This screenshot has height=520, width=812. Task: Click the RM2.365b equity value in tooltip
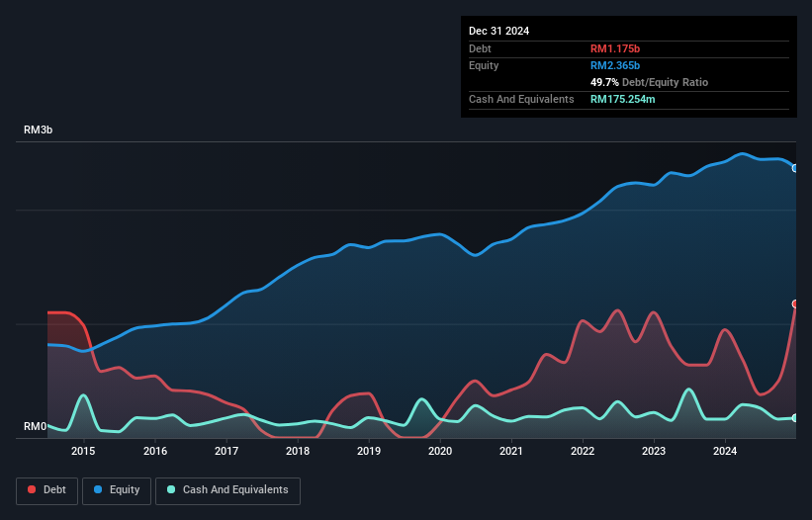pyautogui.click(x=615, y=65)
